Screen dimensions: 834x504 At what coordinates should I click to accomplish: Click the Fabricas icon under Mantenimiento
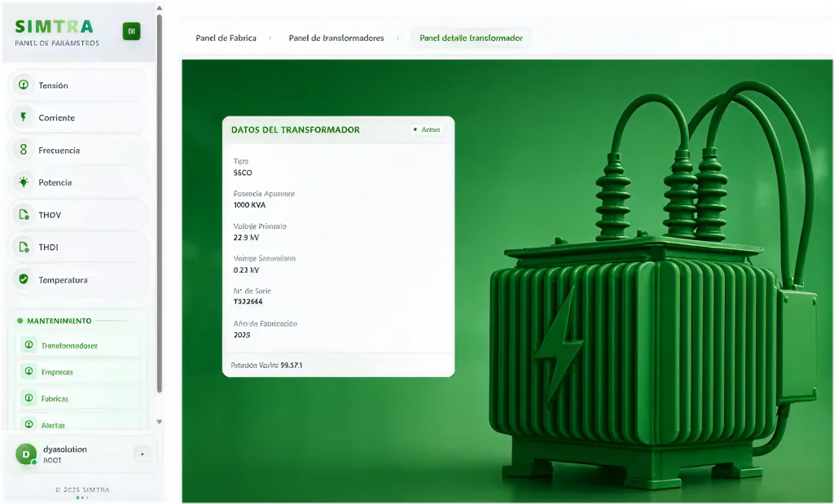click(29, 397)
